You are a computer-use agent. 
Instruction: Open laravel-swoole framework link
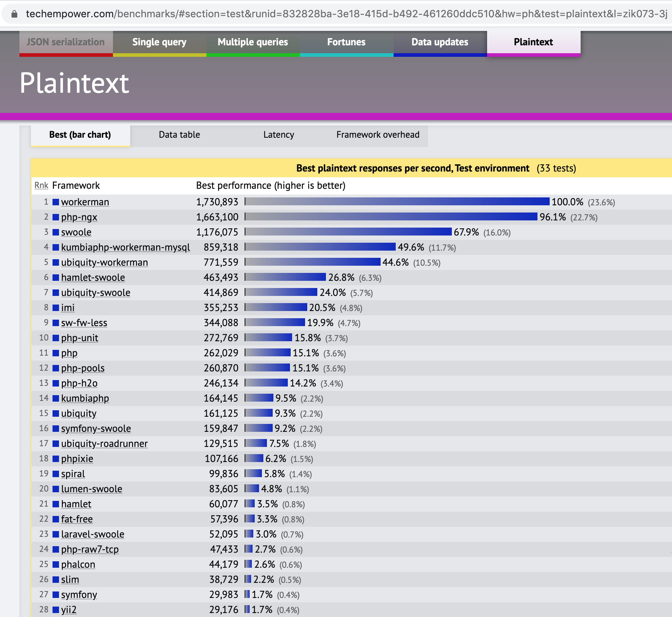pos(93,534)
